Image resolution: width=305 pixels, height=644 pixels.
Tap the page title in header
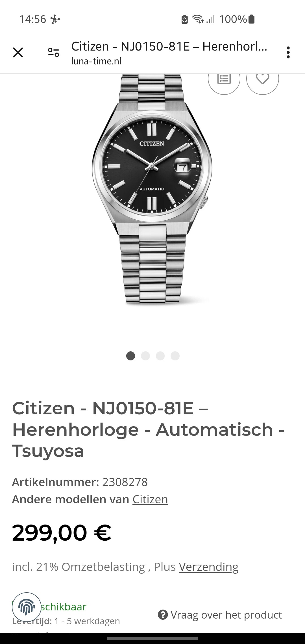click(x=169, y=46)
